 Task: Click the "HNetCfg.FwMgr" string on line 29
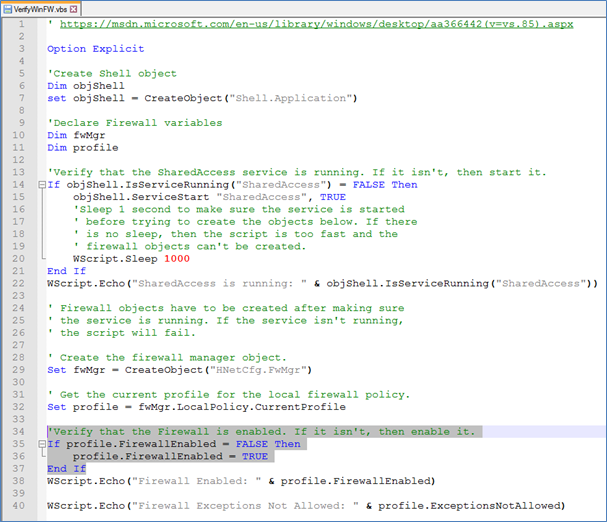tap(258, 370)
